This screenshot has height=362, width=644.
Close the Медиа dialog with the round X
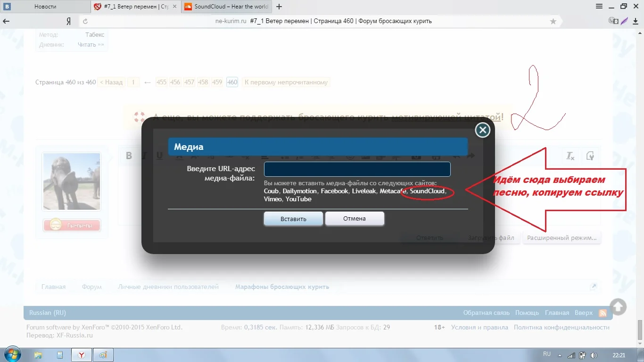click(482, 130)
